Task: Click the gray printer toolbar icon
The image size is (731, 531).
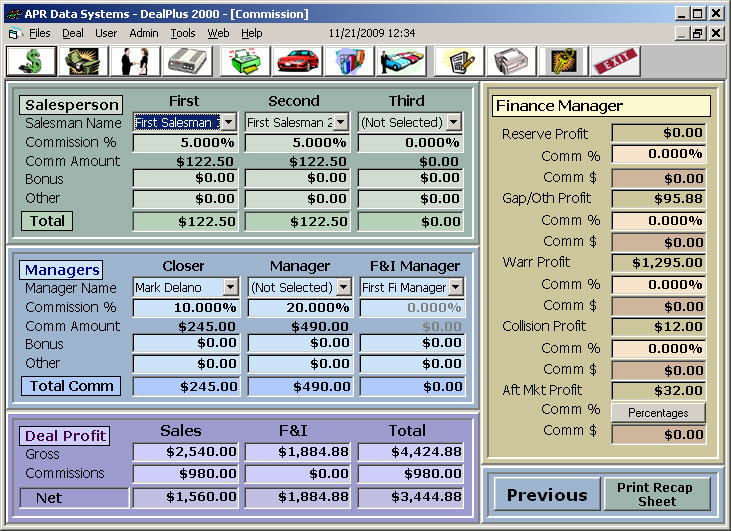Action: tap(511, 61)
